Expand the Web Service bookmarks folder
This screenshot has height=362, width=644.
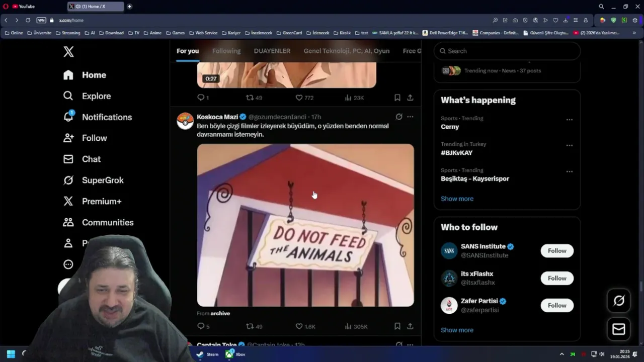pyautogui.click(x=203, y=33)
